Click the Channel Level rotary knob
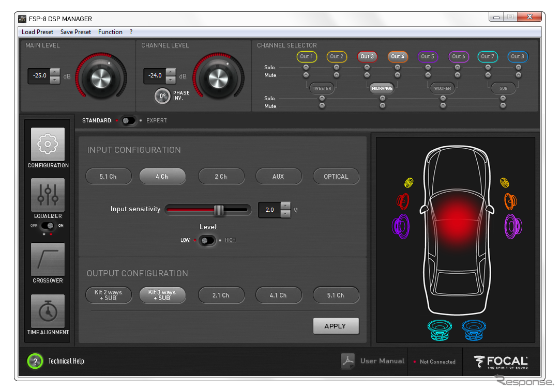Viewport: 560px width, 392px height. (x=218, y=78)
